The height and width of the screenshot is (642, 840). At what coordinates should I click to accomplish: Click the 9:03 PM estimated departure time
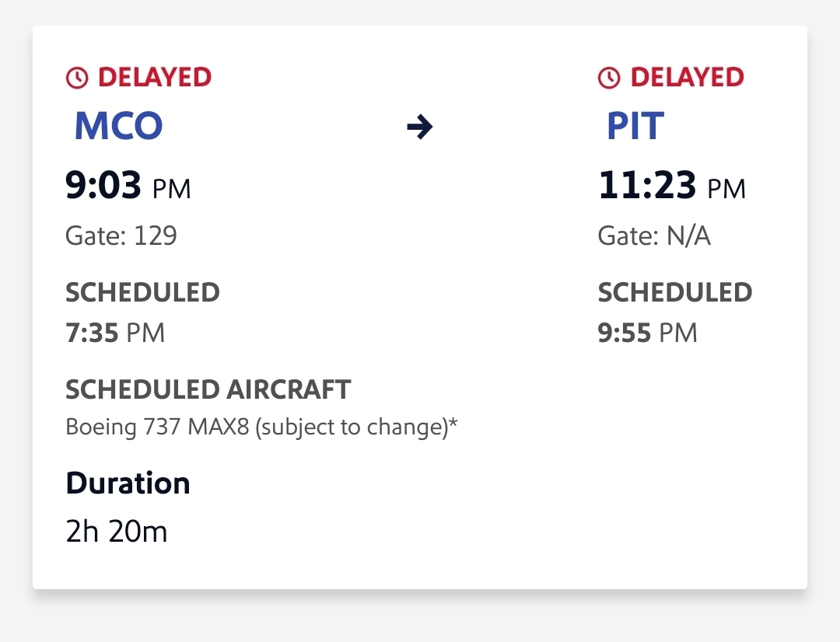tap(128, 187)
